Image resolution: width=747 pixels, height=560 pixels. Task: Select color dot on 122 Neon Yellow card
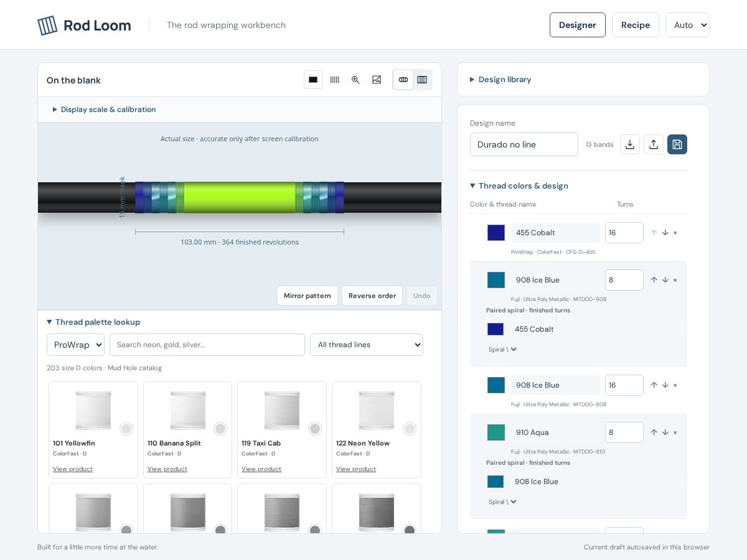click(x=410, y=429)
